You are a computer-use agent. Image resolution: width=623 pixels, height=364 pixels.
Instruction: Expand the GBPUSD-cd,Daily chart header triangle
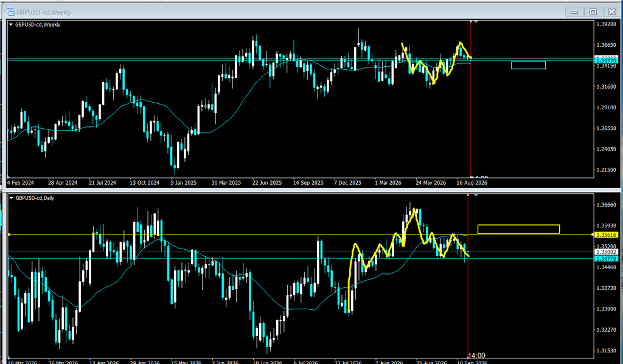tap(11, 198)
